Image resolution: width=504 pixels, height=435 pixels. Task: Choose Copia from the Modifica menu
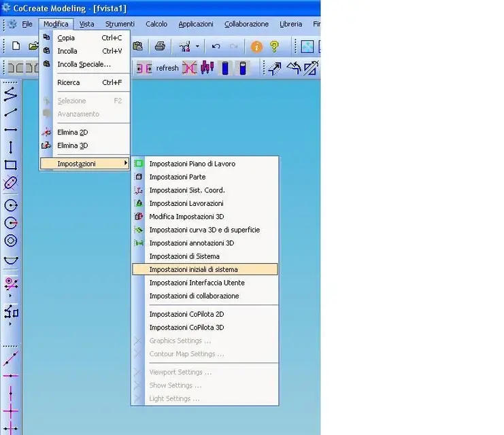coord(85,38)
